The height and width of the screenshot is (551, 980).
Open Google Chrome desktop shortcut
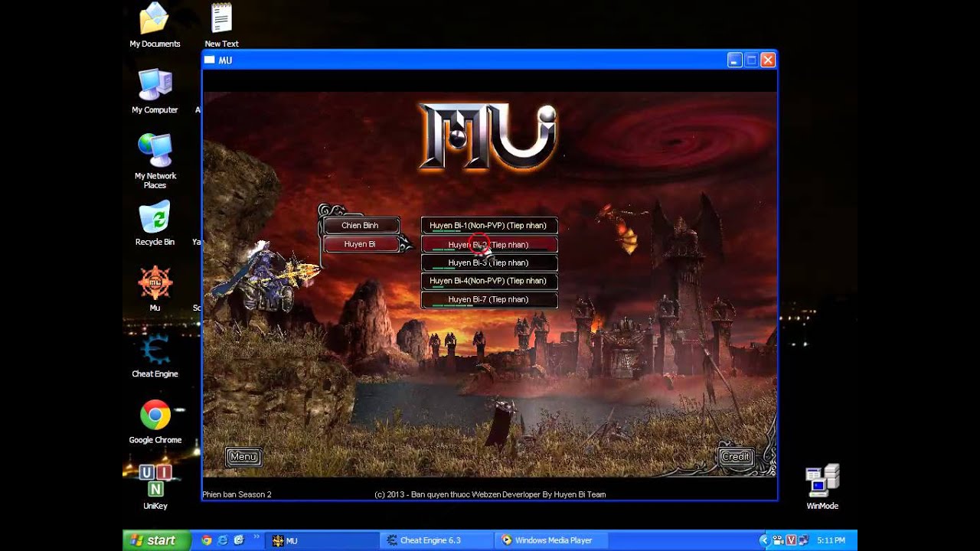click(155, 422)
